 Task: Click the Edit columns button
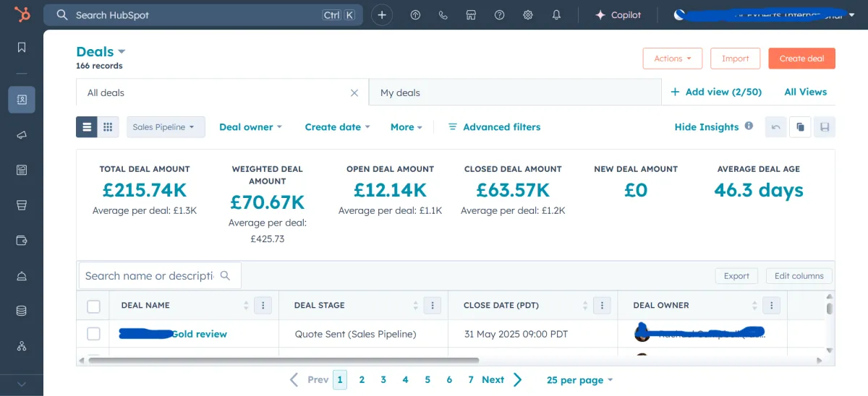799,275
